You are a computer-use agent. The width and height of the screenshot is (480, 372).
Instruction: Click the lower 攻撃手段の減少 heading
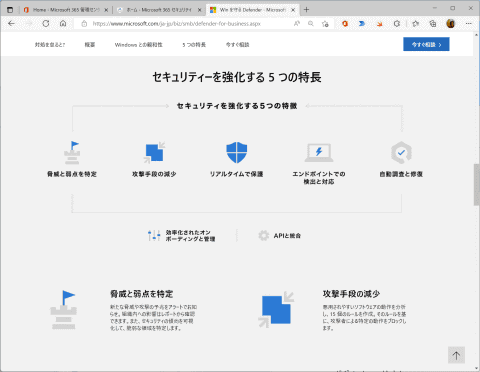point(351,294)
